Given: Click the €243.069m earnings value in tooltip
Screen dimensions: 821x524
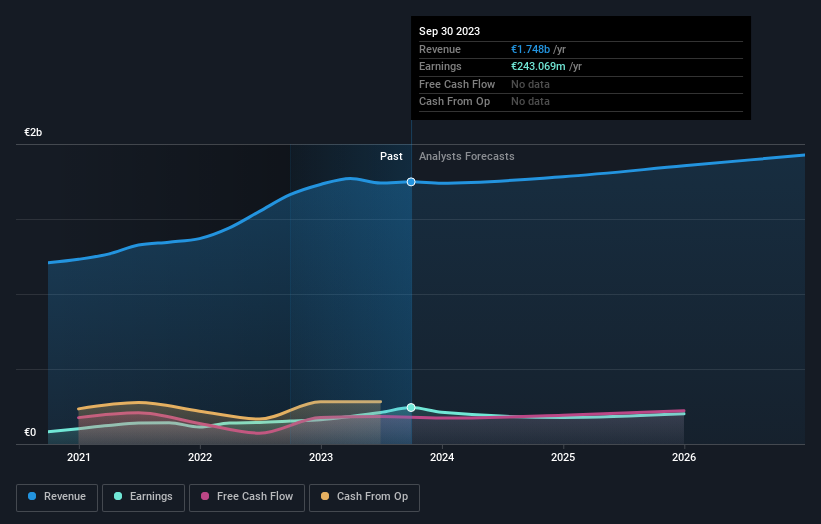Looking at the screenshot, I should 538,66.
